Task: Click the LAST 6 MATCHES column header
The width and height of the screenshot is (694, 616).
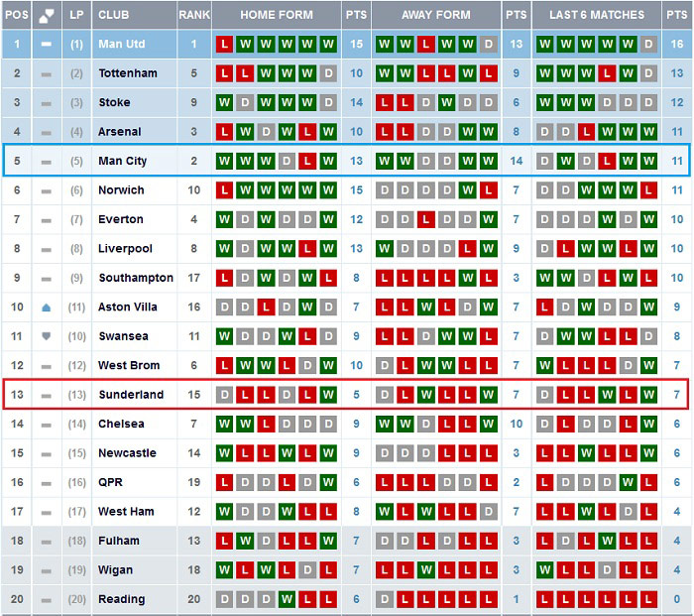Action: [x=597, y=15]
